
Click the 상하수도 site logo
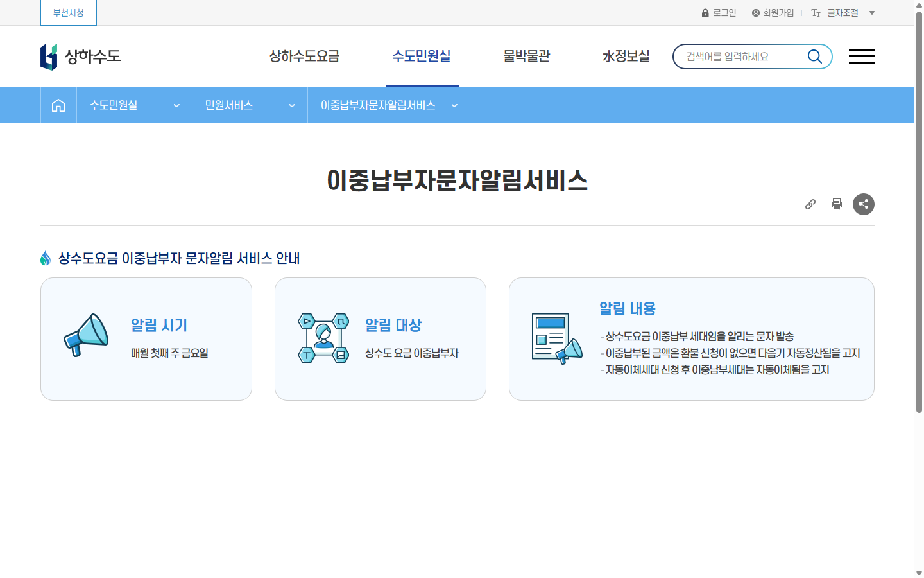[x=80, y=57]
